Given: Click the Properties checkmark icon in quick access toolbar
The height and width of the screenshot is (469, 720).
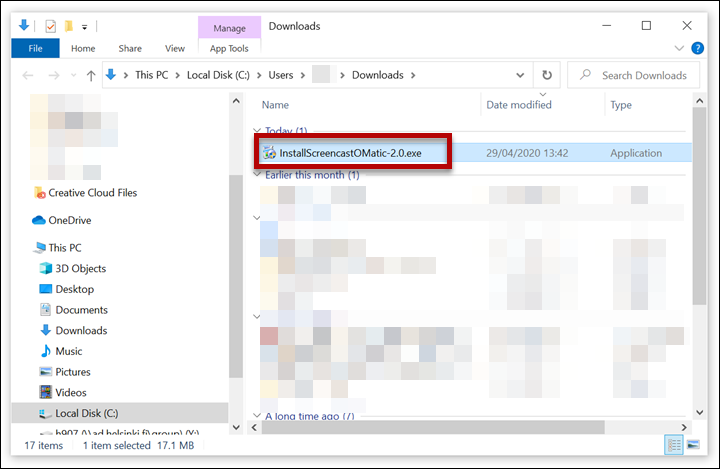Looking at the screenshot, I should pyautogui.click(x=51, y=26).
